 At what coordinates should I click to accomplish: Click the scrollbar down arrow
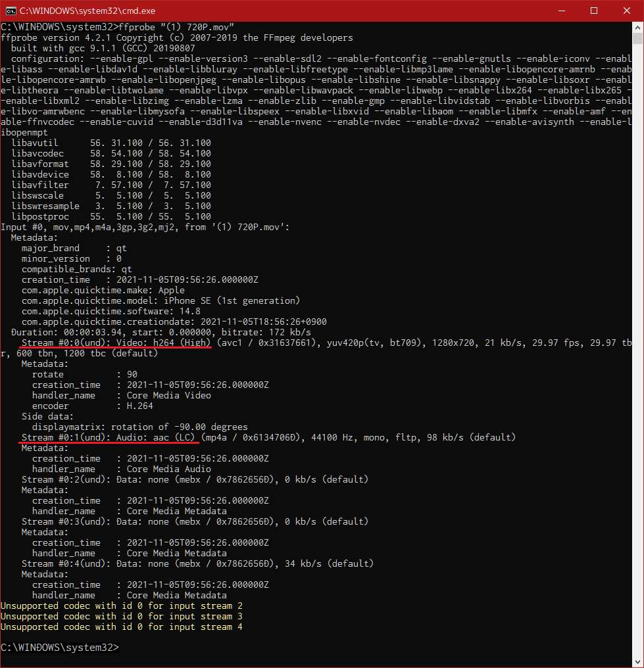pos(637,662)
